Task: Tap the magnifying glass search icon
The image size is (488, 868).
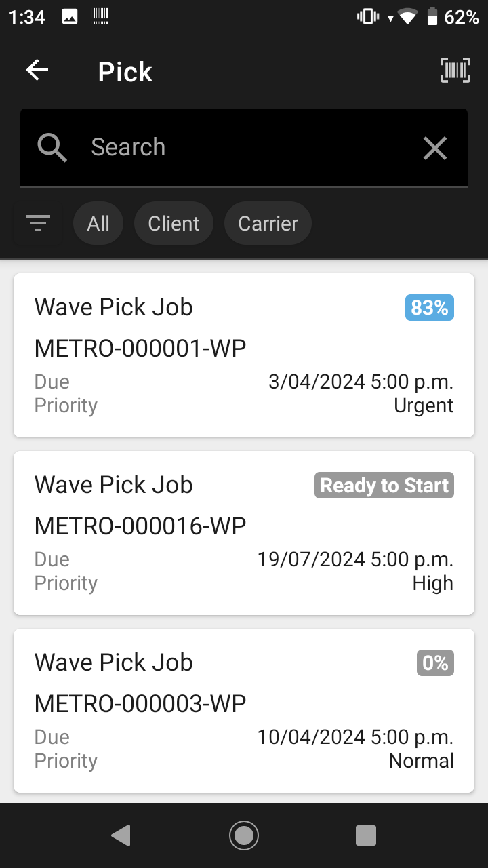Action: pyautogui.click(x=52, y=147)
